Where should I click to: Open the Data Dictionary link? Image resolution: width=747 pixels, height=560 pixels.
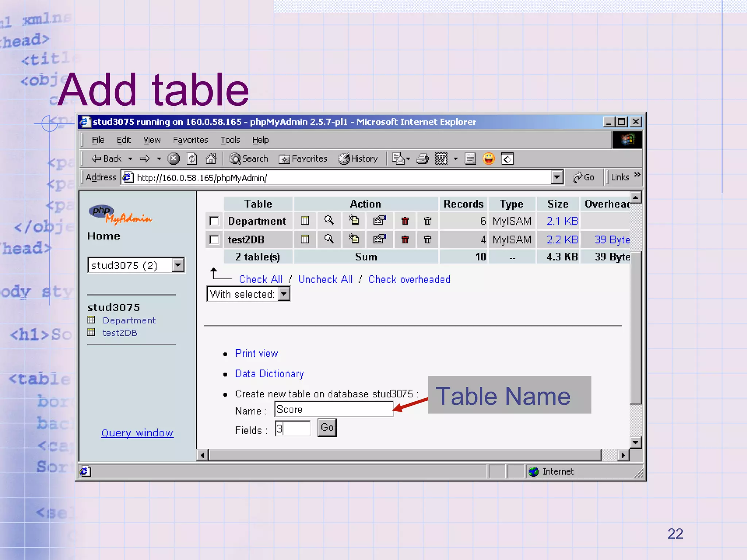tap(269, 374)
